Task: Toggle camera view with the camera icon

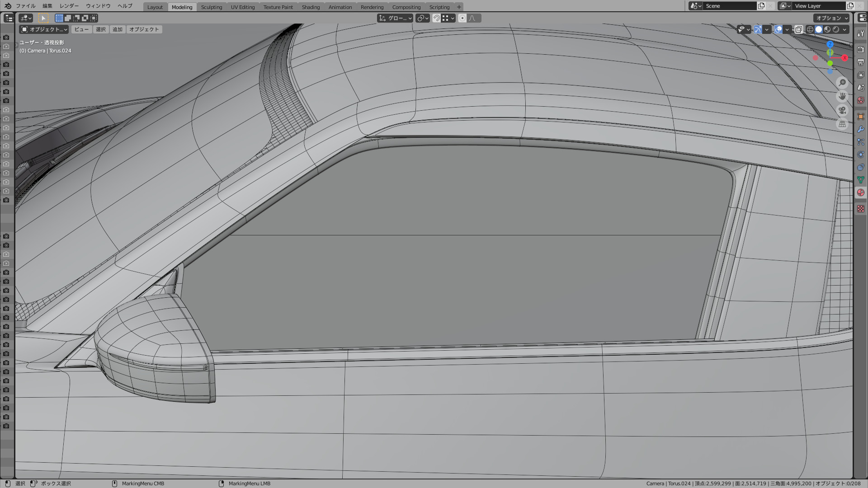Action: tap(842, 110)
